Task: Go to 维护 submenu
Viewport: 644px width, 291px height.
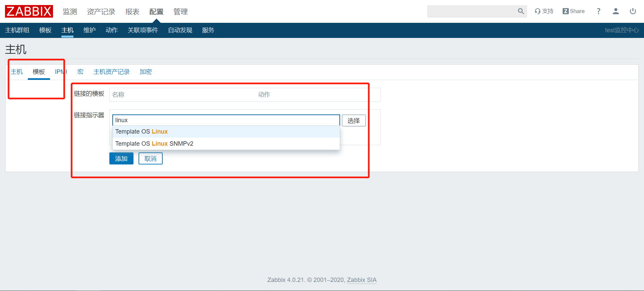Action: pos(90,30)
